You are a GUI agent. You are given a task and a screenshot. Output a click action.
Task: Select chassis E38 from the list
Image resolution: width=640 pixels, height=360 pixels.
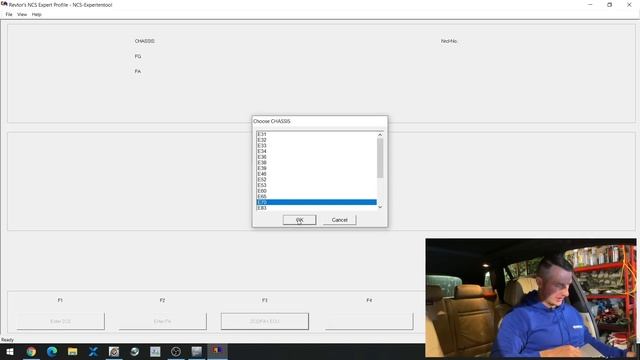[x=316, y=162]
